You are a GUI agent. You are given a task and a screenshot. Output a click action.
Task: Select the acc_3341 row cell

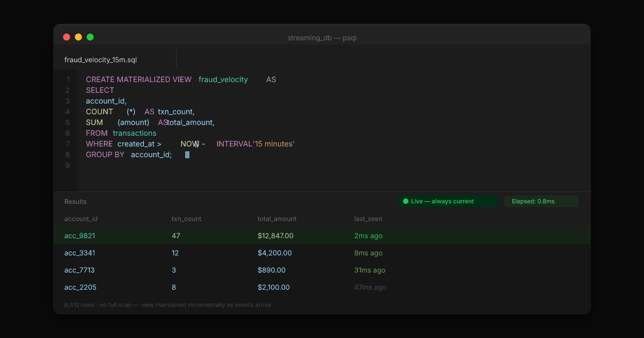[79, 253]
